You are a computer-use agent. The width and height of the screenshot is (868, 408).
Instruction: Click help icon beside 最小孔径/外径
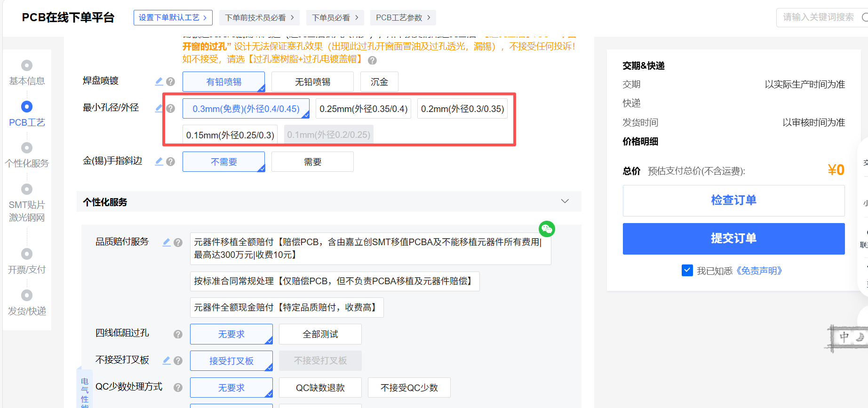[170, 108]
